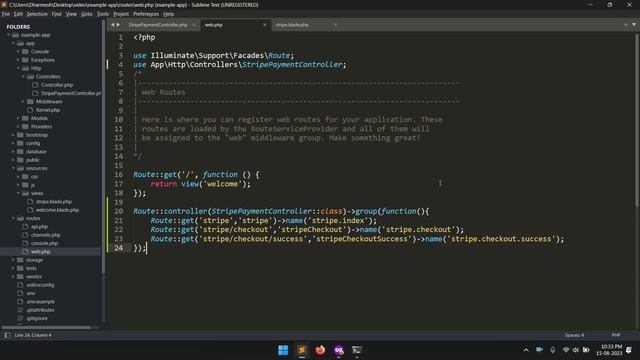This screenshot has height=360, width=640.
Task: Open stripe.blade.php in the sidebar
Action: [54, 202]
